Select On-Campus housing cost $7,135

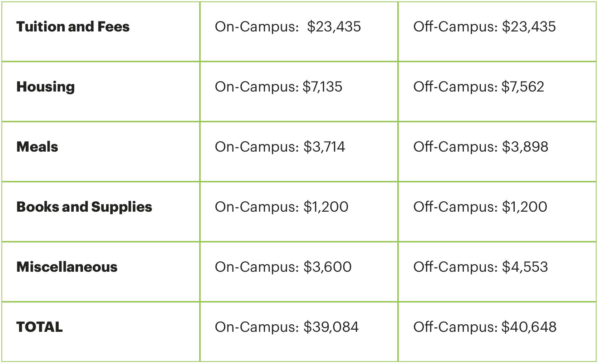point(279,87)
